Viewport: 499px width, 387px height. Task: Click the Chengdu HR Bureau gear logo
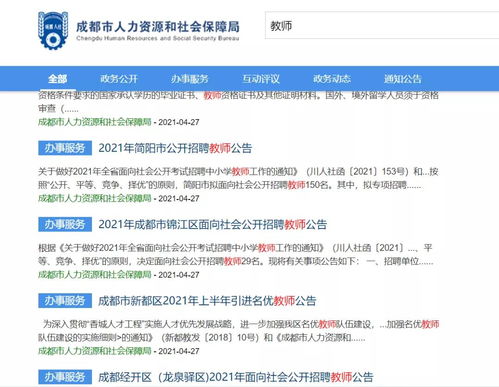[53, 31]
